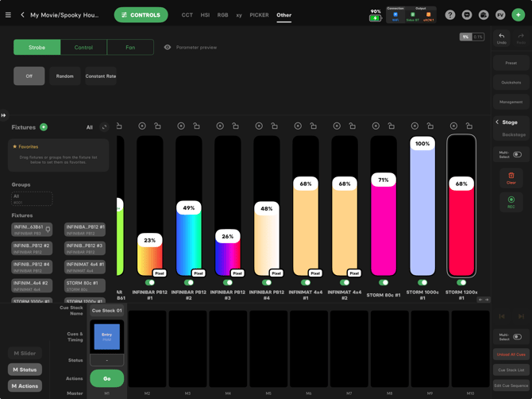
Task: Page fixture faders left or right arrows
Action: click(484, 300)
